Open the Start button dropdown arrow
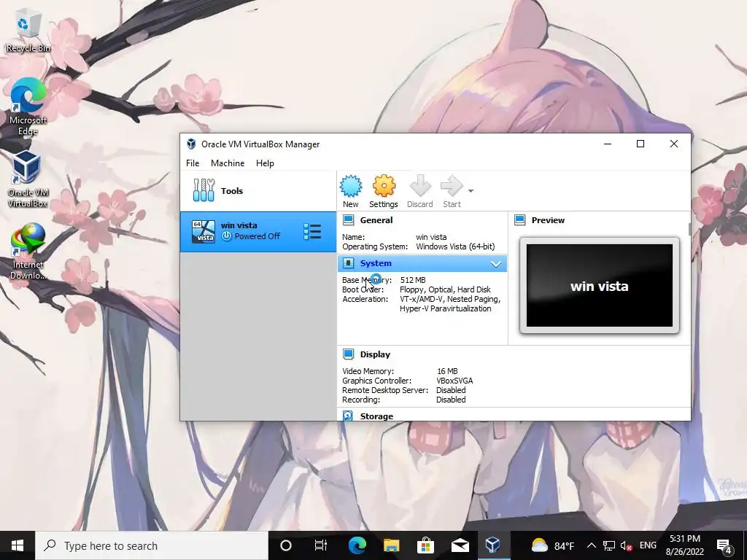This screenshot has height=560, width=747. click(471, 191)
